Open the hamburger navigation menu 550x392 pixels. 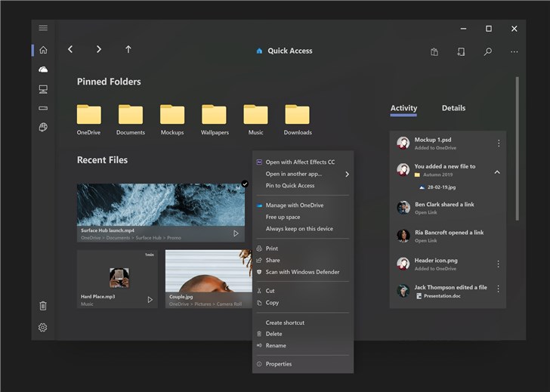coord(43,28)
